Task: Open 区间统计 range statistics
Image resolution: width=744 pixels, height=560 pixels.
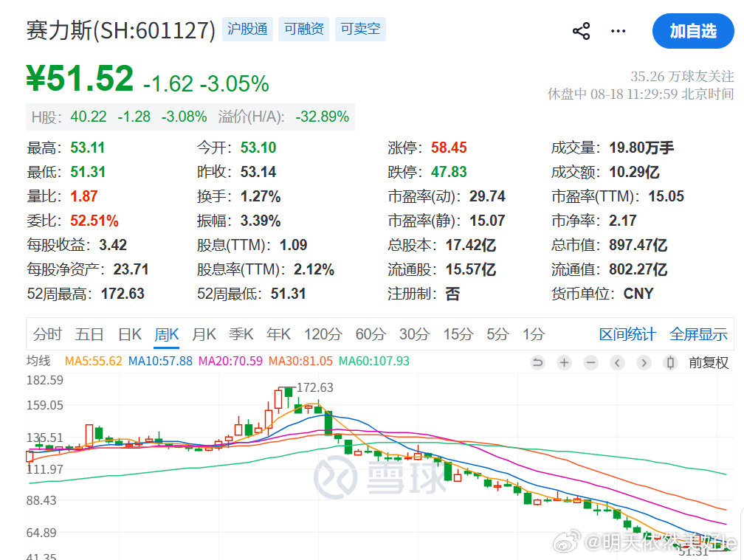Action: point(627,334)
